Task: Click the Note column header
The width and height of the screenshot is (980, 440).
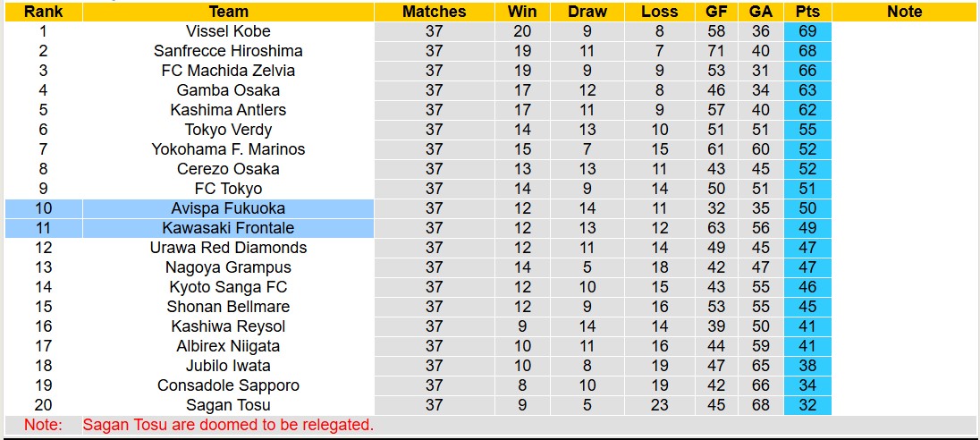Action: click(904, 12)
